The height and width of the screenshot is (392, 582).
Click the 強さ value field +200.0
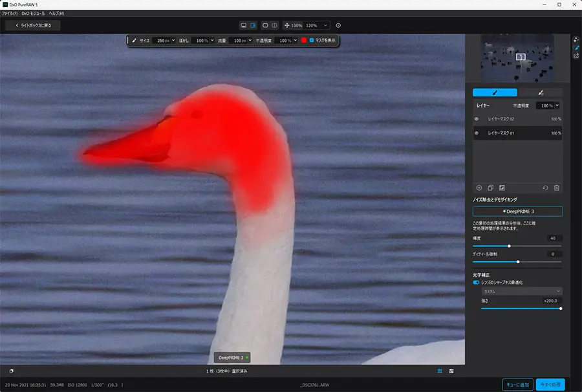(x=551, y=301)
